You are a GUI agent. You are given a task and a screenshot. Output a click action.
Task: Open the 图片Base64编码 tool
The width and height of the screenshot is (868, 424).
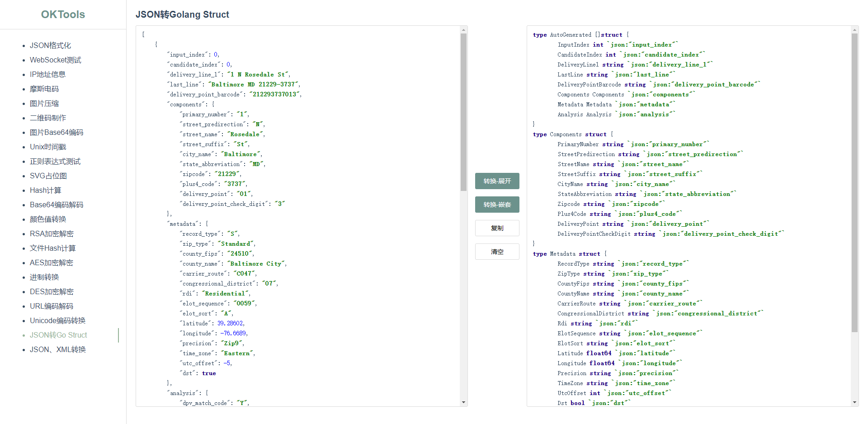tap(56, 132)
